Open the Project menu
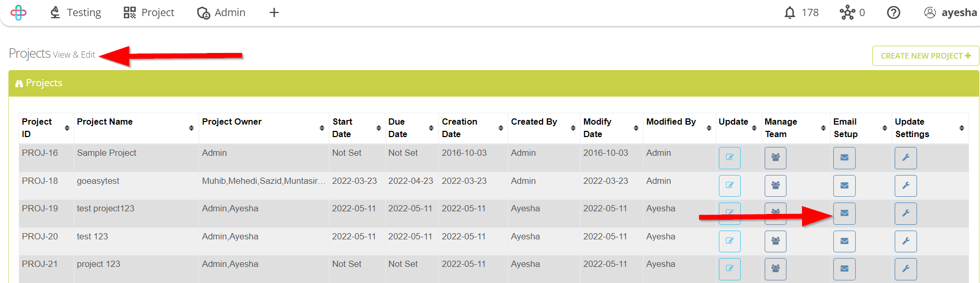Viewport: 980px width, 283px height. click(149, 12)
